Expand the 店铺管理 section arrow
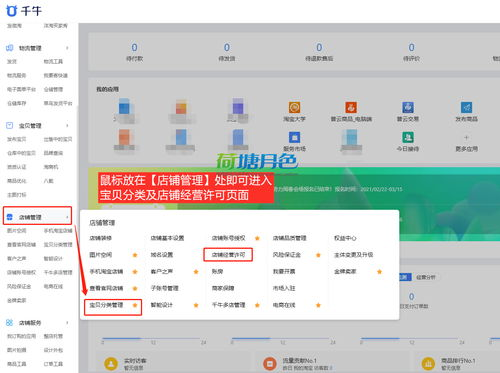Screen dimensions: 500x373 click(x=67, y=217)
